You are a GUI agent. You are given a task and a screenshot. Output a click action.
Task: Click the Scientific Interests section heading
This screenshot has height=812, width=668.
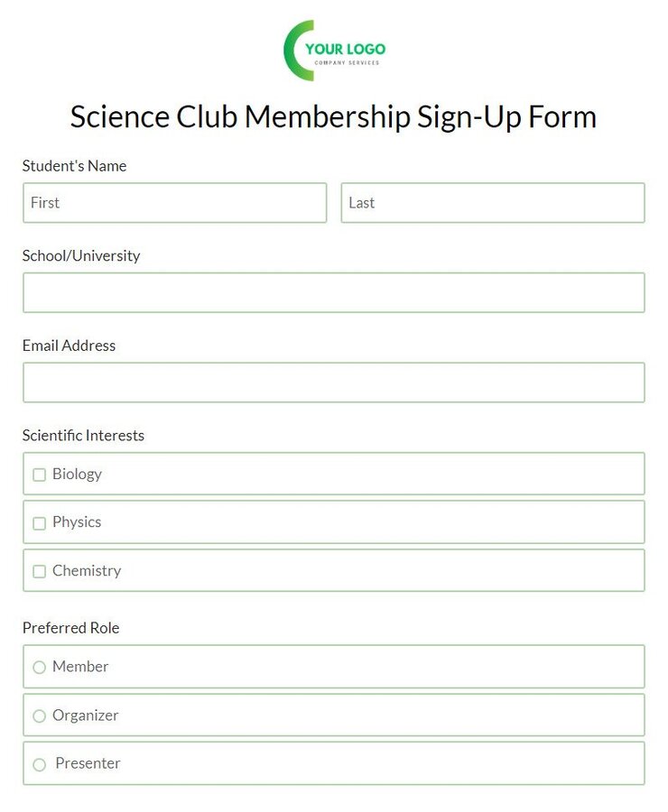point(83,435)
